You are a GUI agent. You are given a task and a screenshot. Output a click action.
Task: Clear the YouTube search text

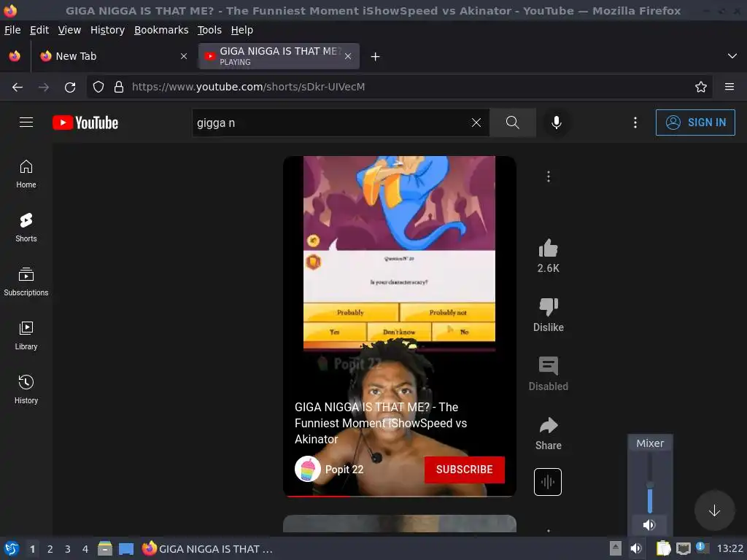coord(476,122)
